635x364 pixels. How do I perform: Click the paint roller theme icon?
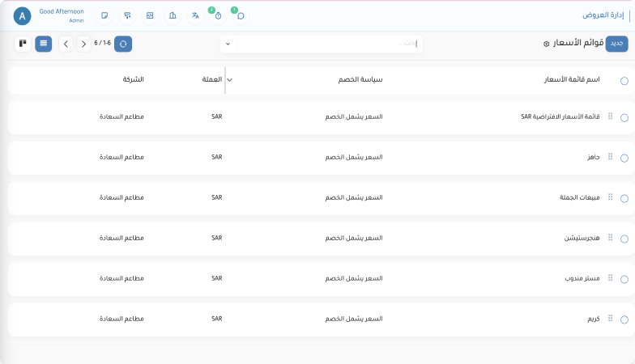click(x=127, y=16)
